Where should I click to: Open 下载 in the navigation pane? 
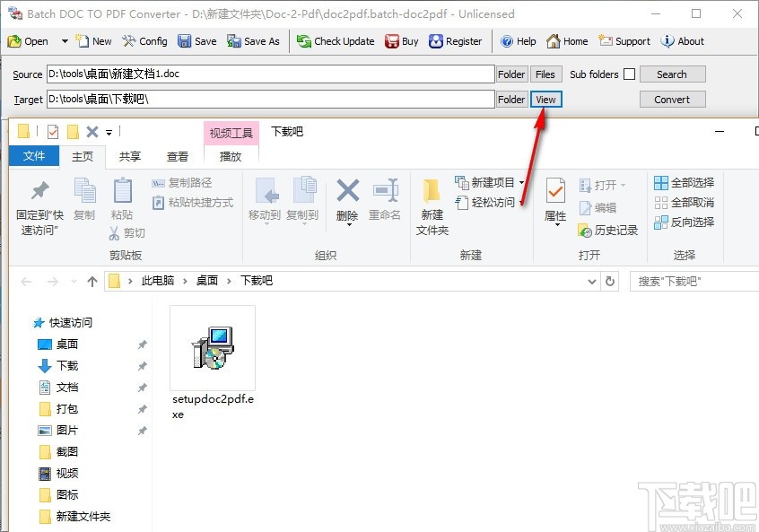tap(58, 365)
